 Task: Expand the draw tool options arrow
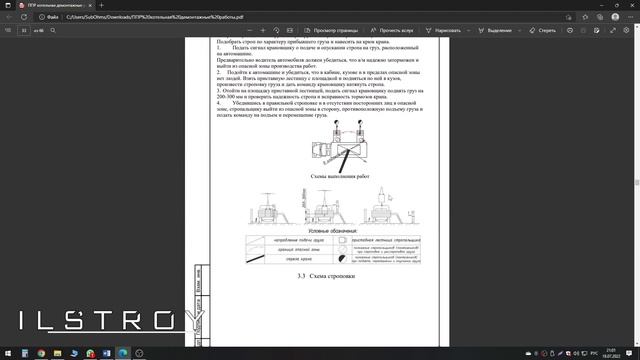pos(468,30)
